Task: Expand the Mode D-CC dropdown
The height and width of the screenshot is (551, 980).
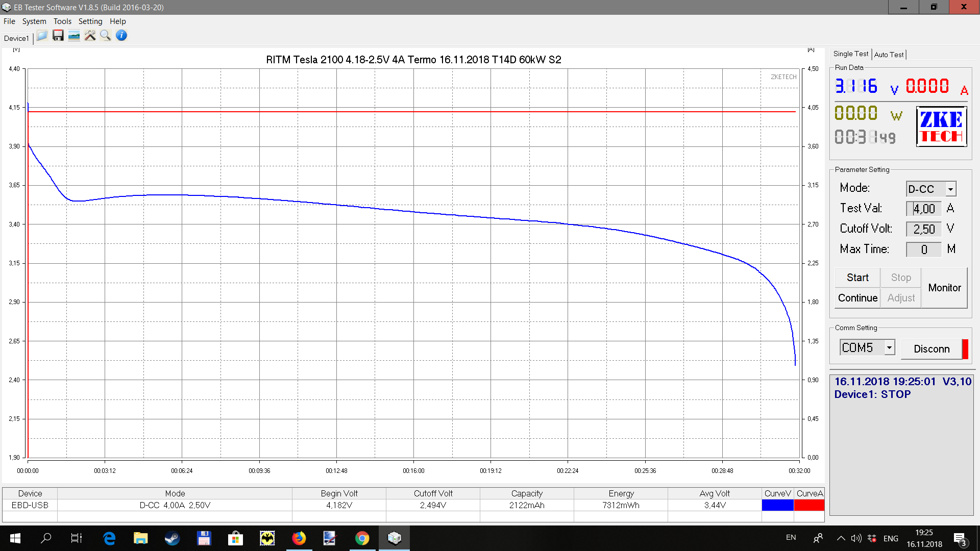Action: tap(950, 189)
